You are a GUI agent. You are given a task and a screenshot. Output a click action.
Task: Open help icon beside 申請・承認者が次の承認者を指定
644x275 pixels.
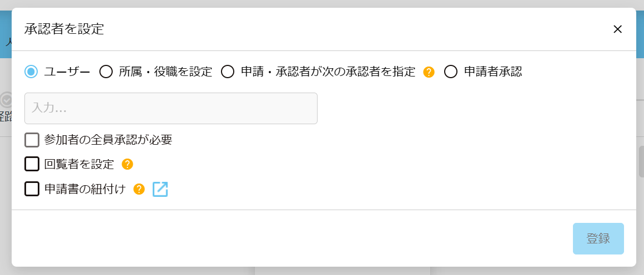[429, 72]
